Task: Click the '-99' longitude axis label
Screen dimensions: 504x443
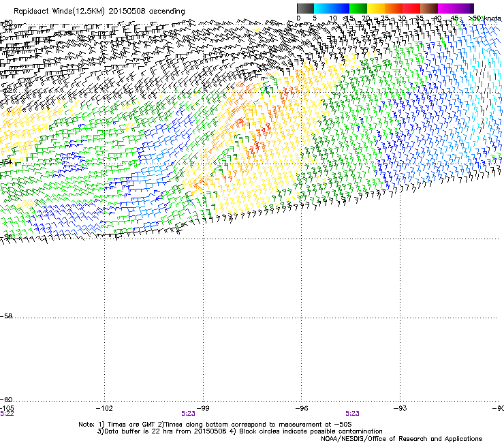Action: coord(203,408)
